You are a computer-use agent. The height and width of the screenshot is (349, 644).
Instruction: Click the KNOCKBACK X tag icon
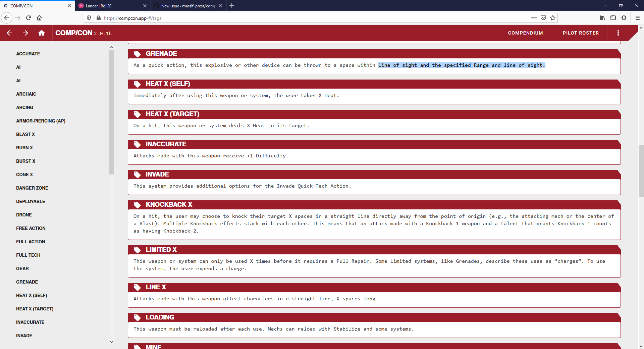point(137,205)
